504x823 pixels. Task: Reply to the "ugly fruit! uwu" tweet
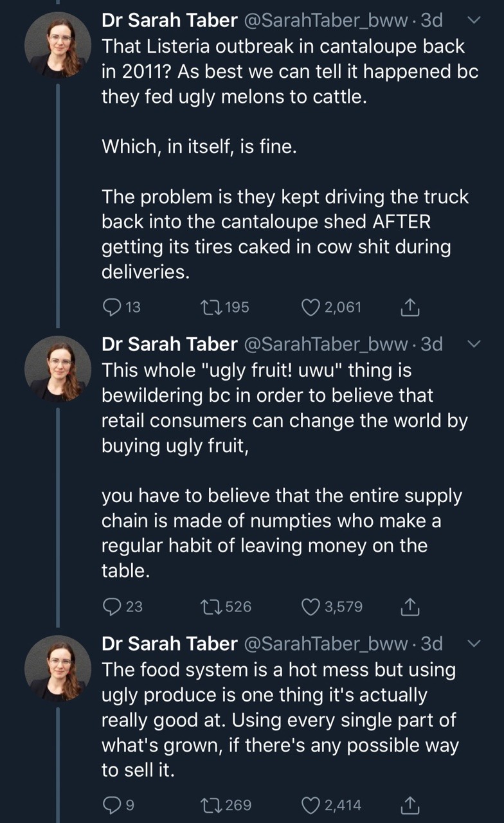tap(112, 606)
